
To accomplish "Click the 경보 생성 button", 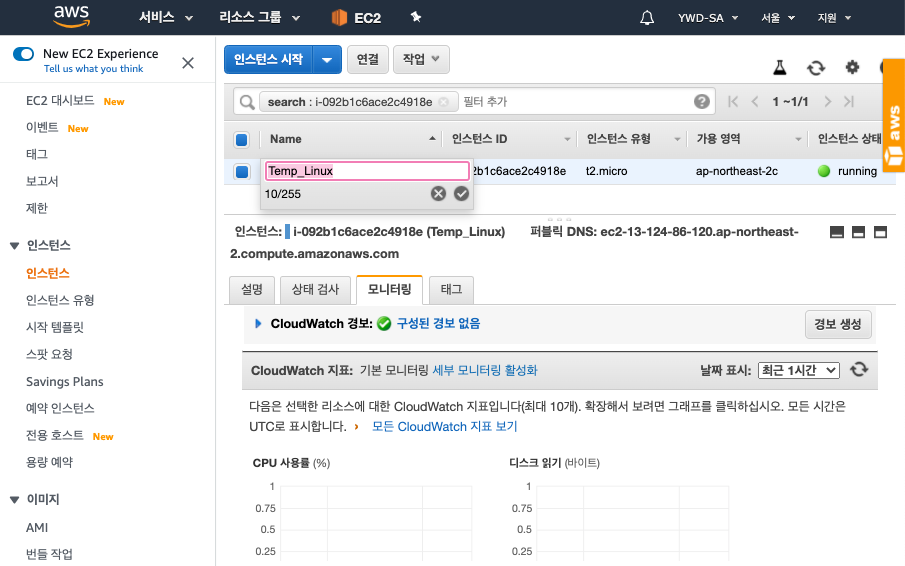I will coord(838,324).
